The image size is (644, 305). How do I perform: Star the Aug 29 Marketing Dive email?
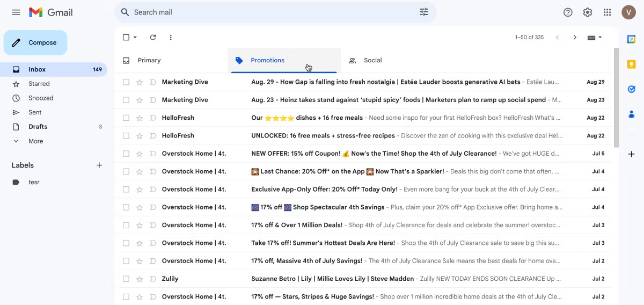point(140,82)
